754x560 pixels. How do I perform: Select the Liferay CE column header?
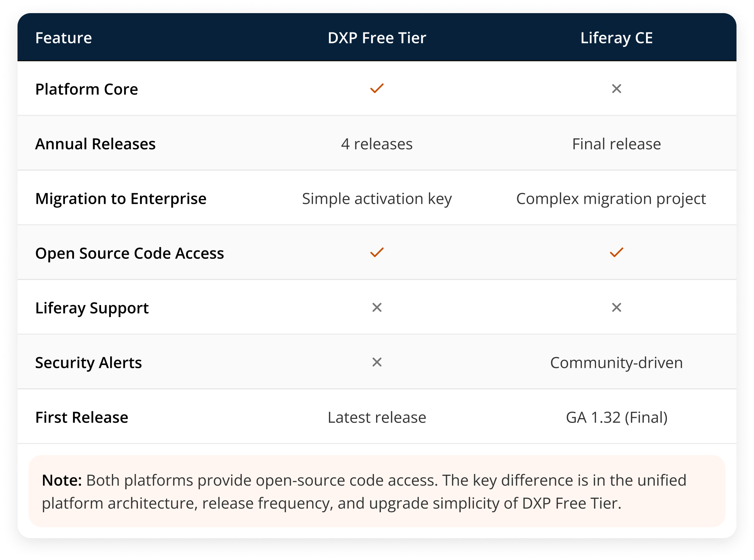(x=616, y=38)
